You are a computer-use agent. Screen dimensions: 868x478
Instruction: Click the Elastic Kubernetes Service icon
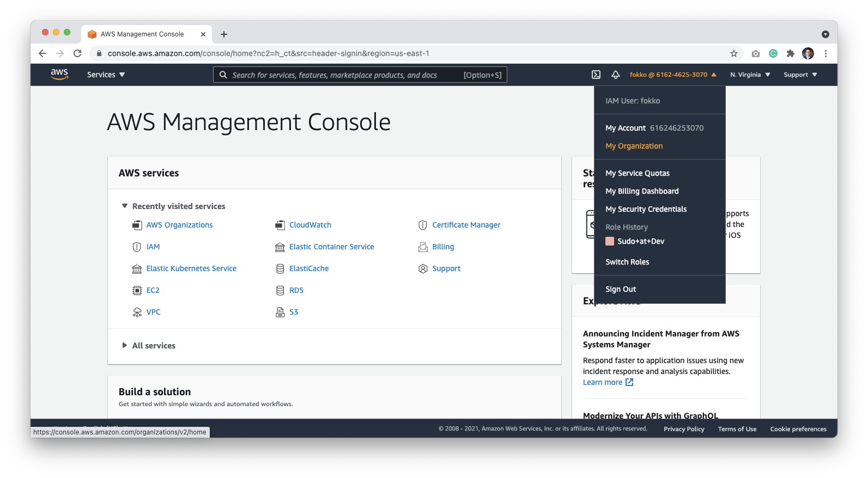[137, 268]
